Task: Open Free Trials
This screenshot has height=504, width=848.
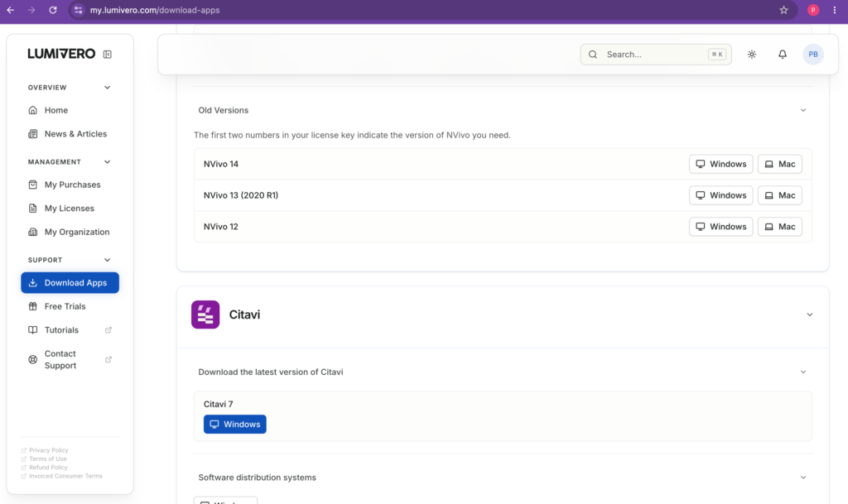Action: 70,306
